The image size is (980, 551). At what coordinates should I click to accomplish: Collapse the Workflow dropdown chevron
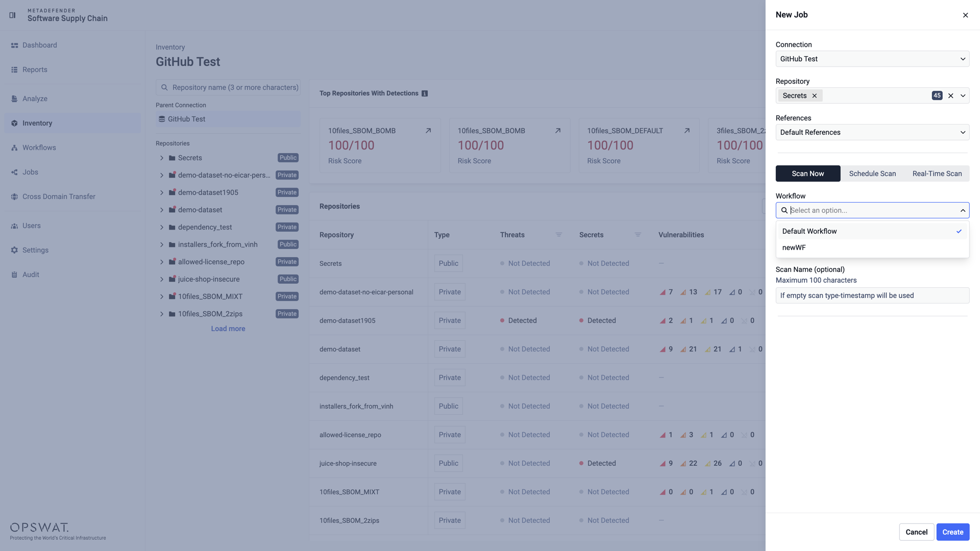[x=963, y=211]
